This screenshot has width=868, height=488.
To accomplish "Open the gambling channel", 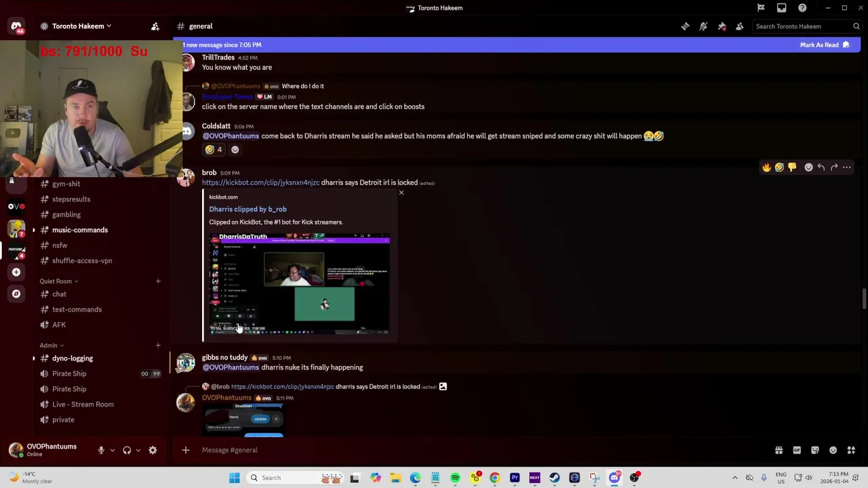I will coord(66,215).
